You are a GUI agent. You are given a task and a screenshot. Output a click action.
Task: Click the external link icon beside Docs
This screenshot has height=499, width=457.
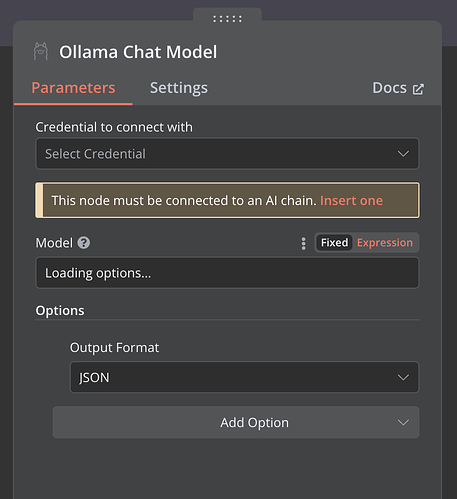click(418, 89)
